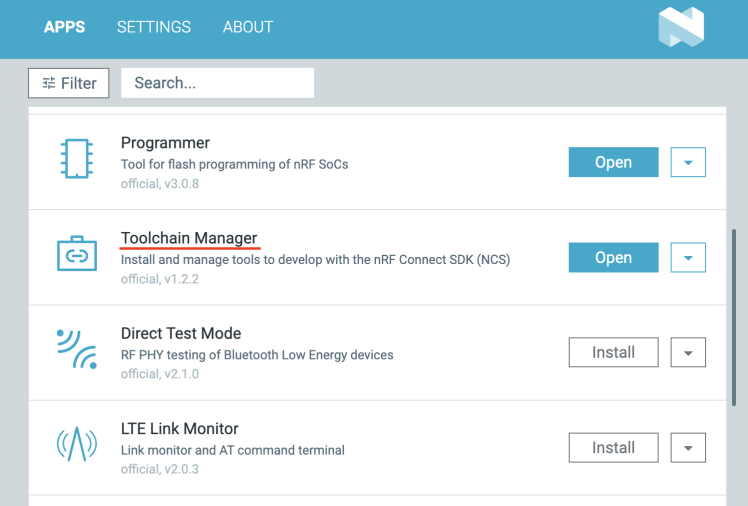Switch to the About tab

click(x=248, y=27)
